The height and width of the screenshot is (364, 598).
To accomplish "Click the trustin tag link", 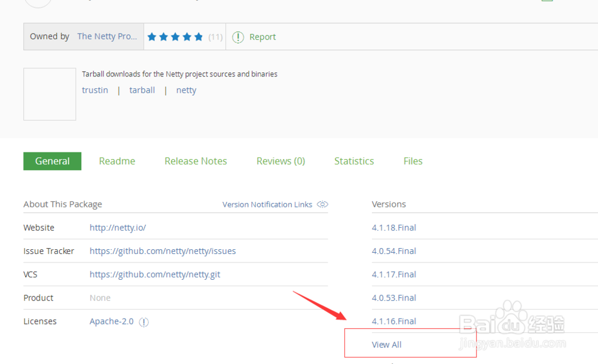I will tap(95, 90).
